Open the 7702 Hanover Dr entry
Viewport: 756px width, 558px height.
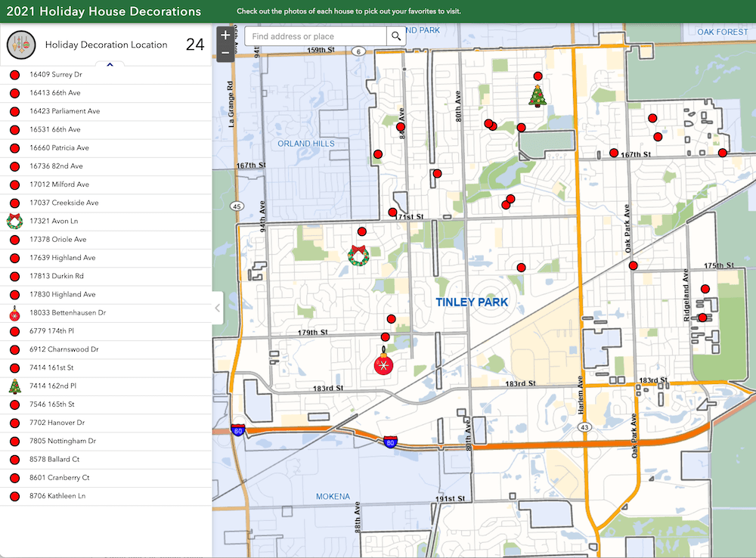pyautogui.click(x=106, y=423)
